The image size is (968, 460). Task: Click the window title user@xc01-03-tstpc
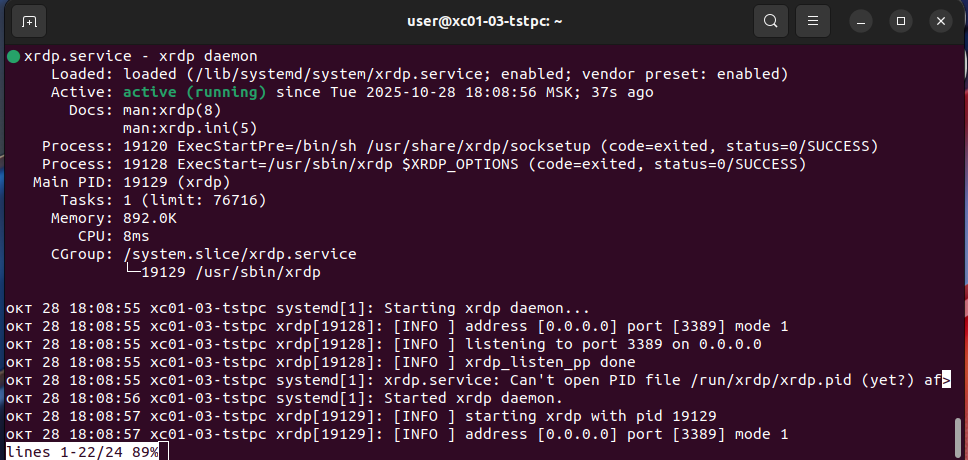(x=483, y=20)
